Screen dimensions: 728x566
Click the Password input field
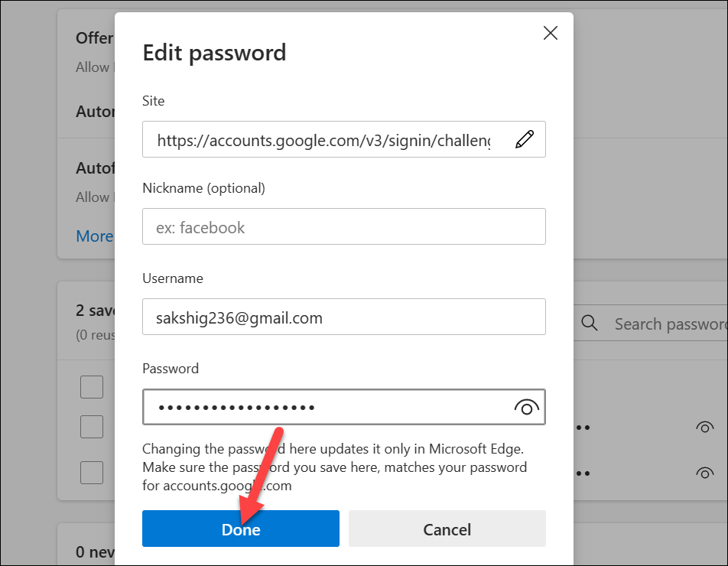344,407
